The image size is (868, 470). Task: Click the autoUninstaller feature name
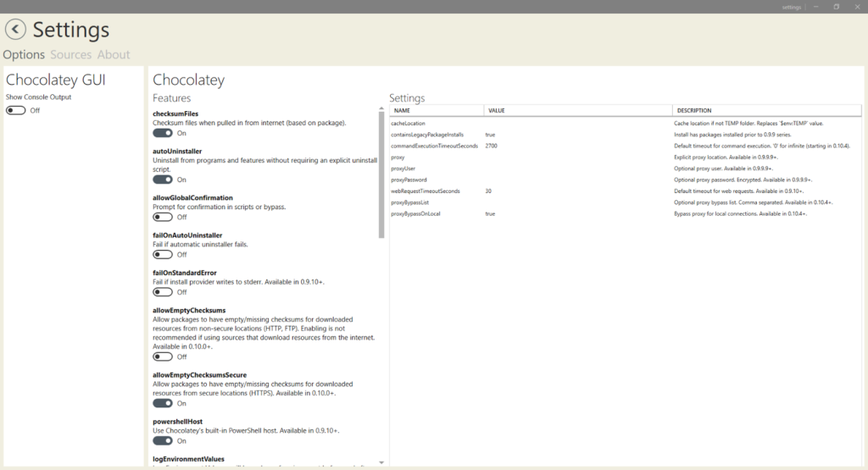pos(177,152)
